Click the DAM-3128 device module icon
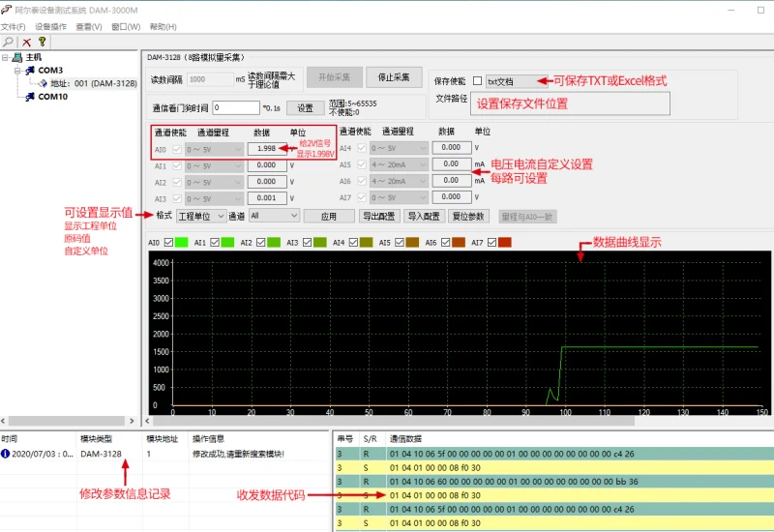 [x=43, y=83]
